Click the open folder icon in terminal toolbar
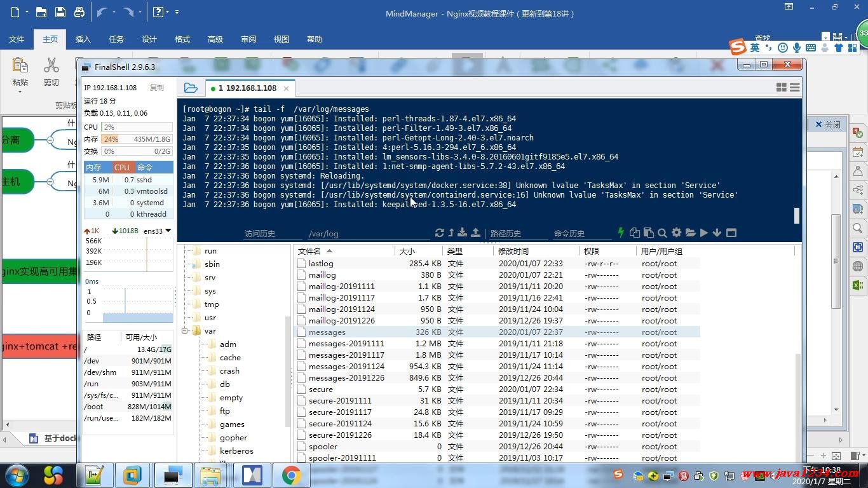This screenshot has width=868, height=488. click(x=690, y=233)
